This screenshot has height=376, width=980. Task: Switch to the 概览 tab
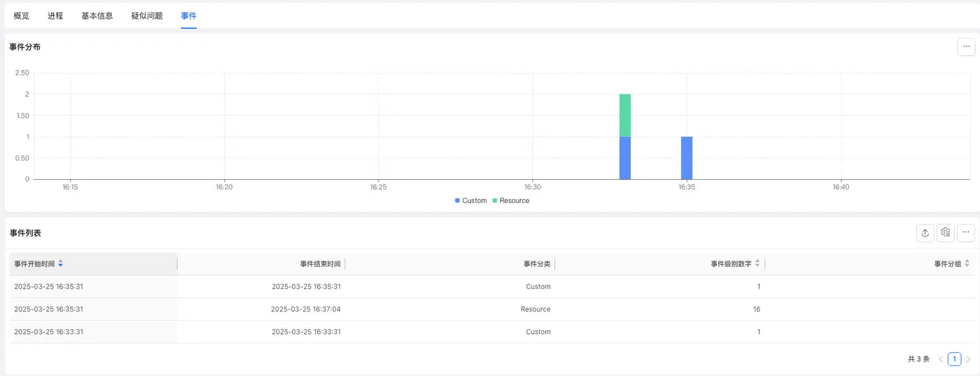click(21, 16)
